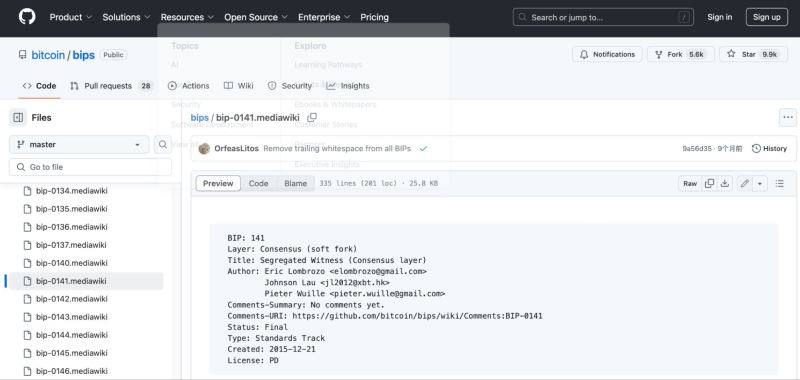View commit History link
The image size is (800, 380).
point(769,148)
